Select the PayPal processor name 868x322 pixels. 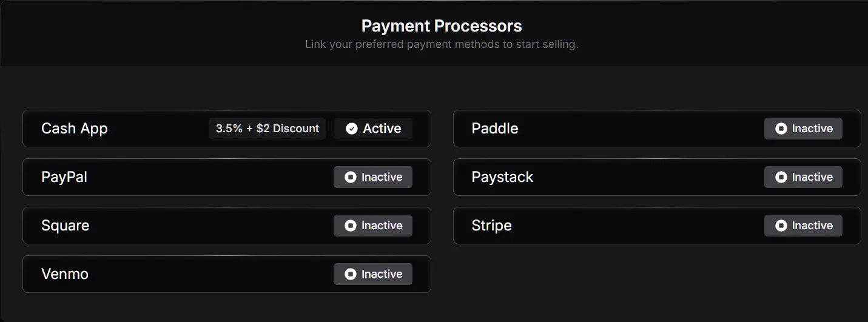pos(64,177)
